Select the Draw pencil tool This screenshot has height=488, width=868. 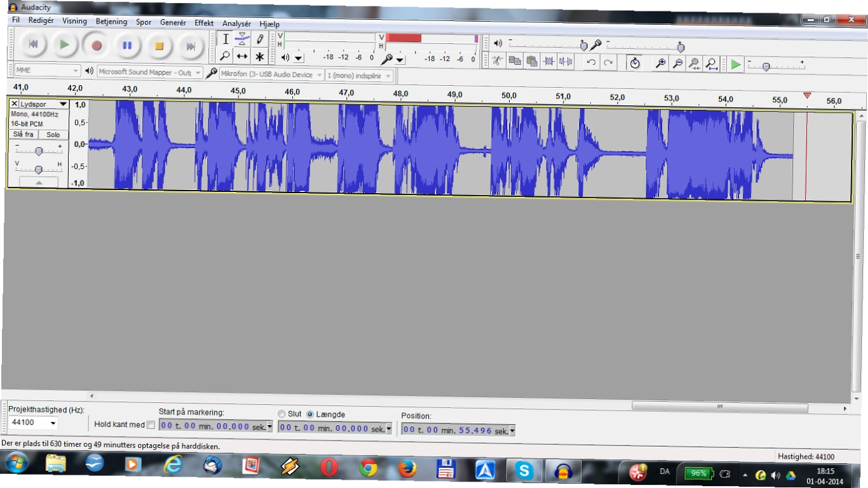click(x=260, y=39)
